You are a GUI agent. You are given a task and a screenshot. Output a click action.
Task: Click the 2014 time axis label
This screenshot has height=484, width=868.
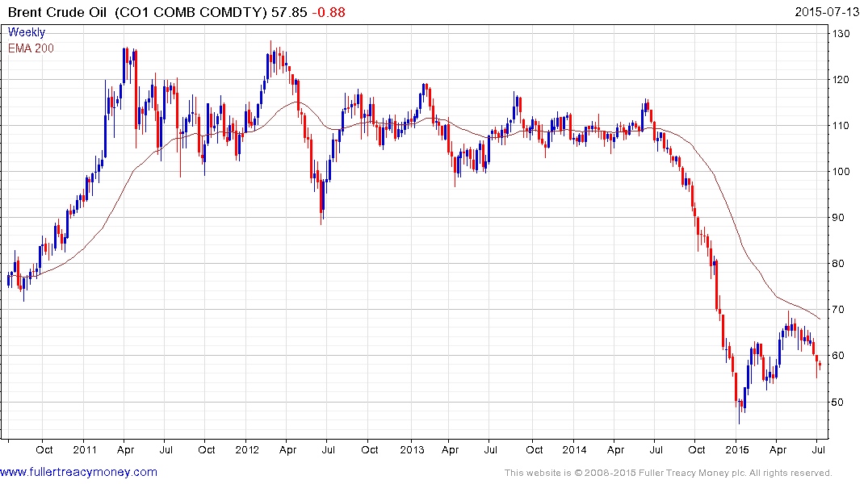tap(574, 449)
